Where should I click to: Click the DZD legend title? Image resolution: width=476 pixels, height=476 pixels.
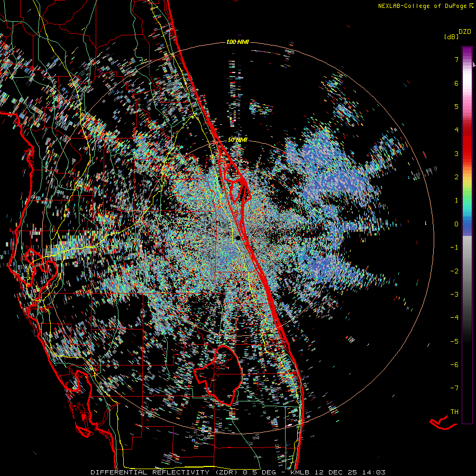click(464, 32)
